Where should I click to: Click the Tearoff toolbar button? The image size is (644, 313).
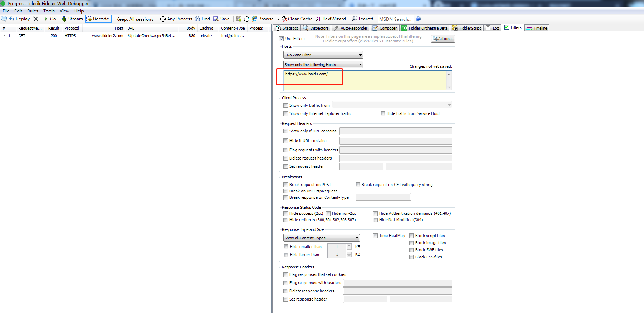(362, 19)
